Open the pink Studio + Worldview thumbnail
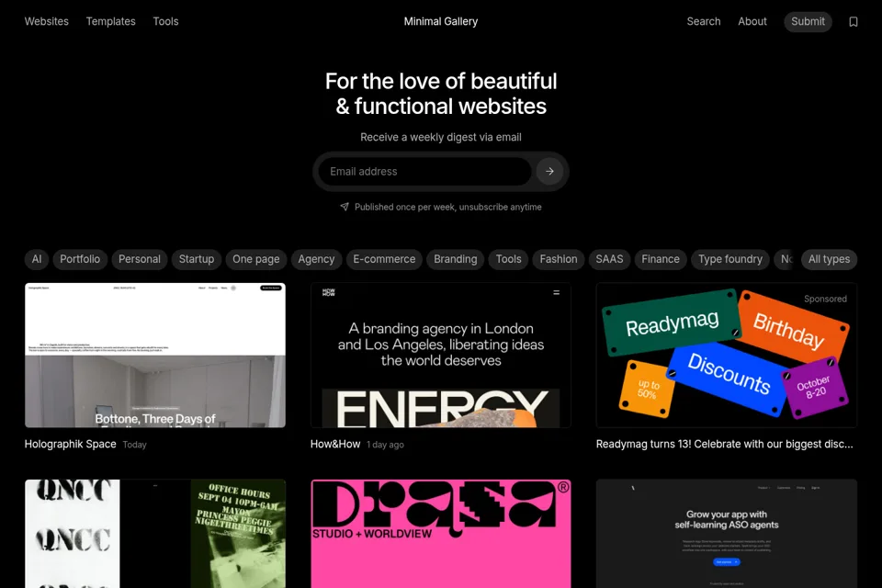The height and width of the screenshot is (588, 882). pyautogui.click(x=441, y=534)
